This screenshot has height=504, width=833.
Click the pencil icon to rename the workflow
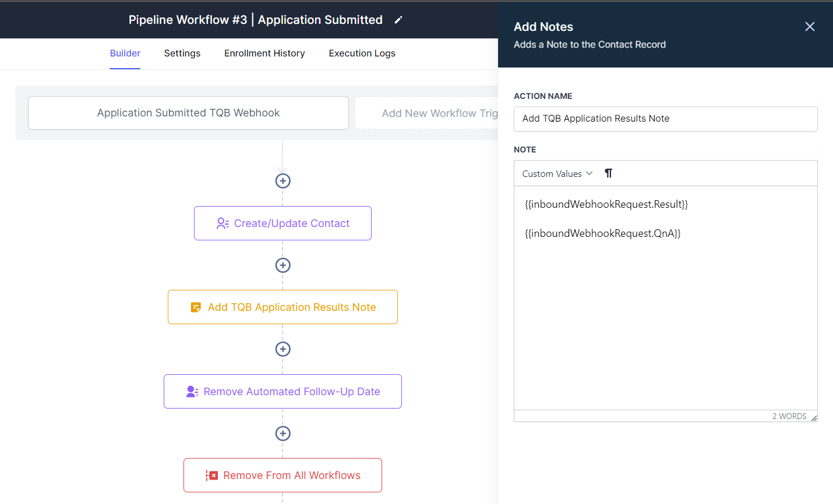(x=398, y=19)
